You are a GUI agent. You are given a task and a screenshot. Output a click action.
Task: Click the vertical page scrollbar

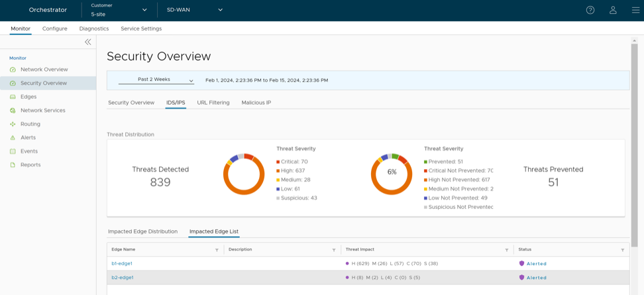(x=634, y=146)
